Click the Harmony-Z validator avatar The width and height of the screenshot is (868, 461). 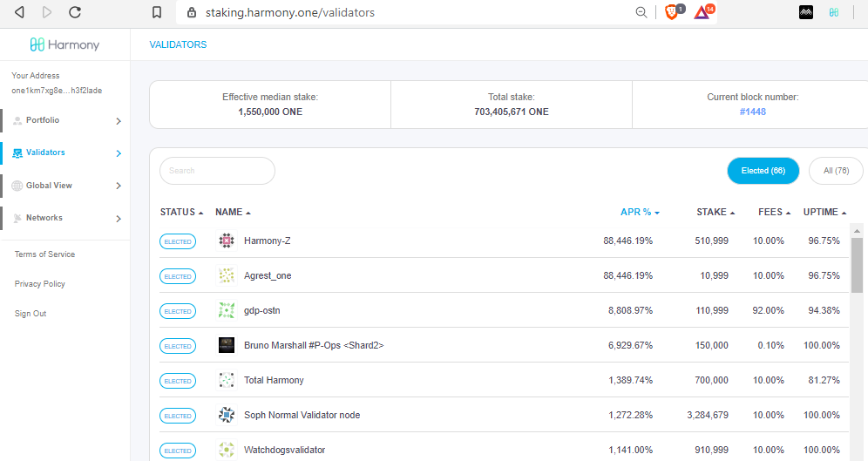pyautogui.click(x=227, y=241)
